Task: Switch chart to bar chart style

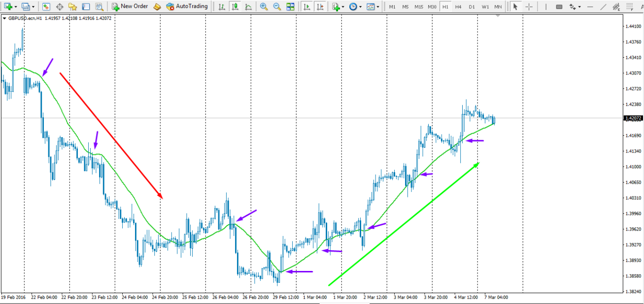Action: pos(222,6)
